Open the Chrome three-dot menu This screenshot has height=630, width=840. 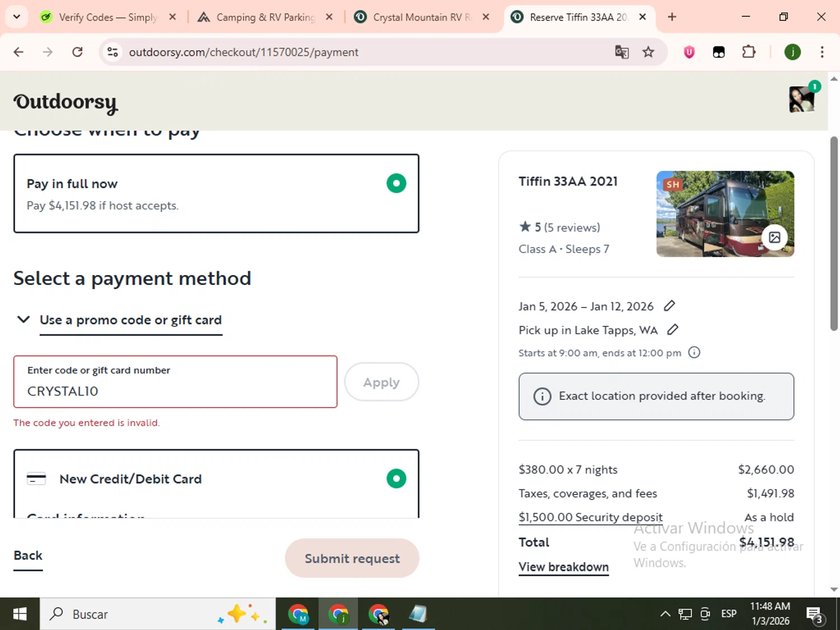822,52
